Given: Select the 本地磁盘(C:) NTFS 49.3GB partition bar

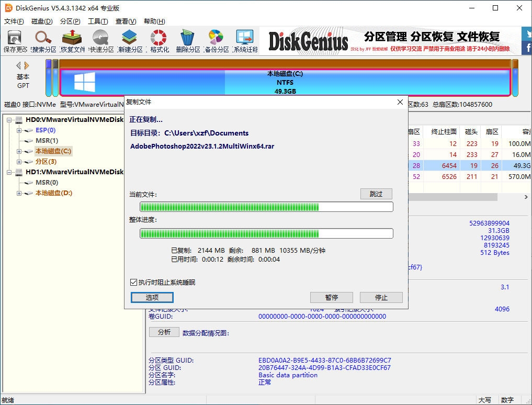Looking at the screenshot, I should pos(285,83).
